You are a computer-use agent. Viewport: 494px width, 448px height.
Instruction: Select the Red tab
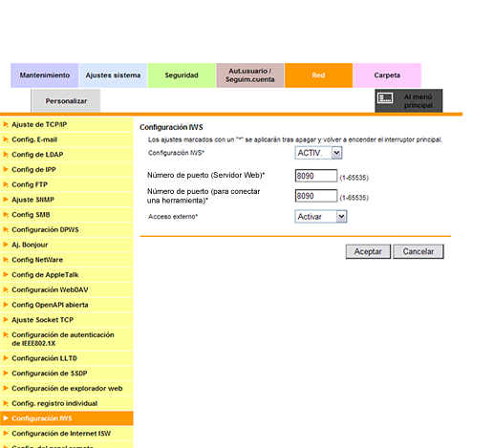318,75
